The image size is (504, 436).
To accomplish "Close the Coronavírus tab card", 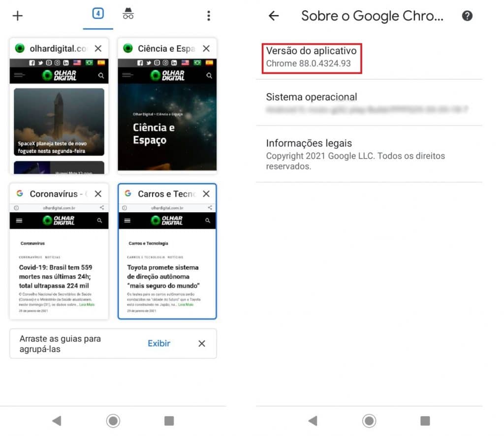I will pyautogui.click(x=98, y=194).
